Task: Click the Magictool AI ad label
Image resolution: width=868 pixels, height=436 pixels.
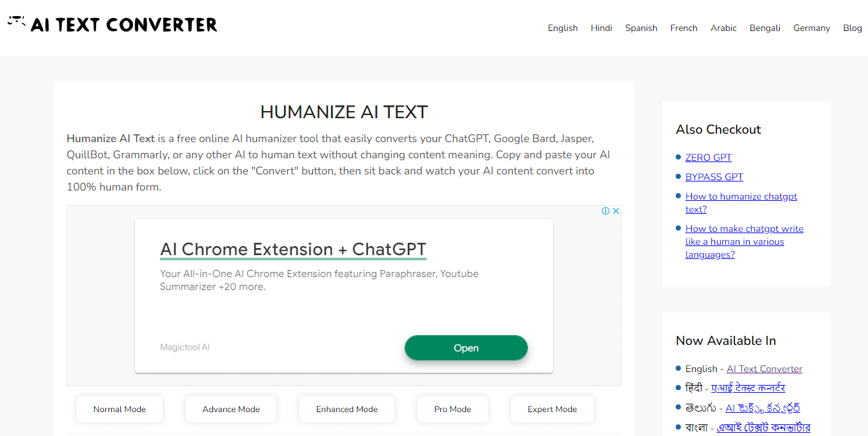Action: click(185, 347)
